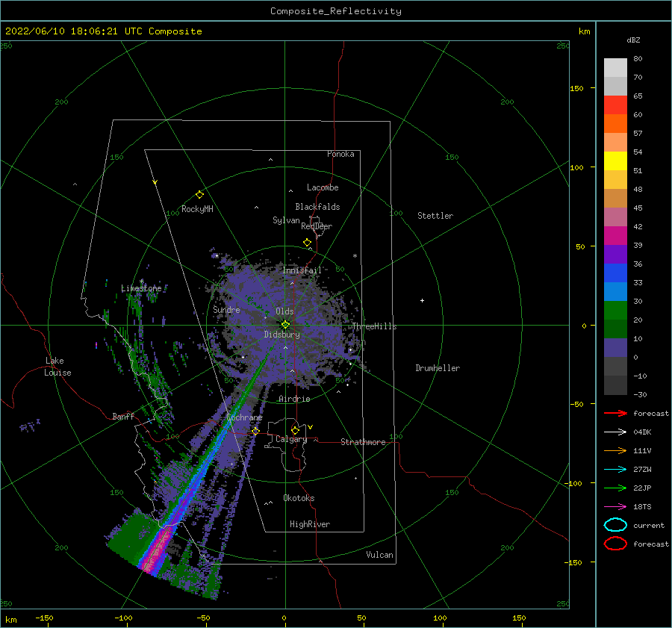672x628 pixels.
Task: Pick the dark orange 57-60 dBZ swatch
Action: click(615, 123)
